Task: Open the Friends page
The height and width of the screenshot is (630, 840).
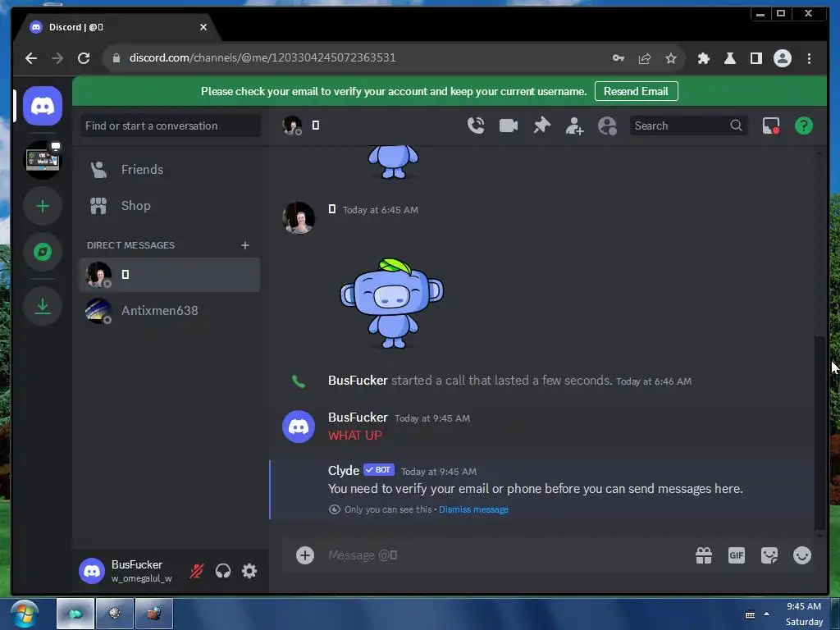Action: tap(169, 169)
